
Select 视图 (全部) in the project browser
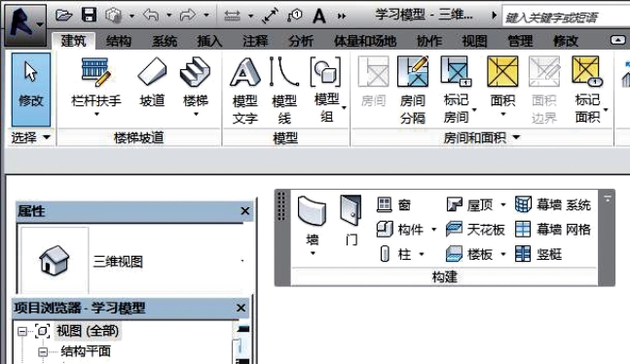(x=88, y=331)
